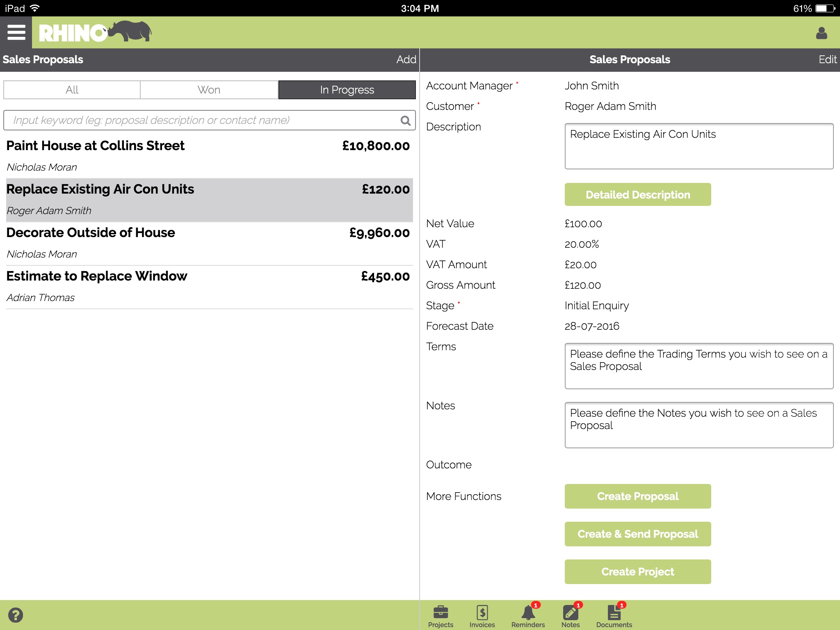This screenshot has height=630, width=840.
Task: Select the Won proposals tab
Action: coord(209,89)
